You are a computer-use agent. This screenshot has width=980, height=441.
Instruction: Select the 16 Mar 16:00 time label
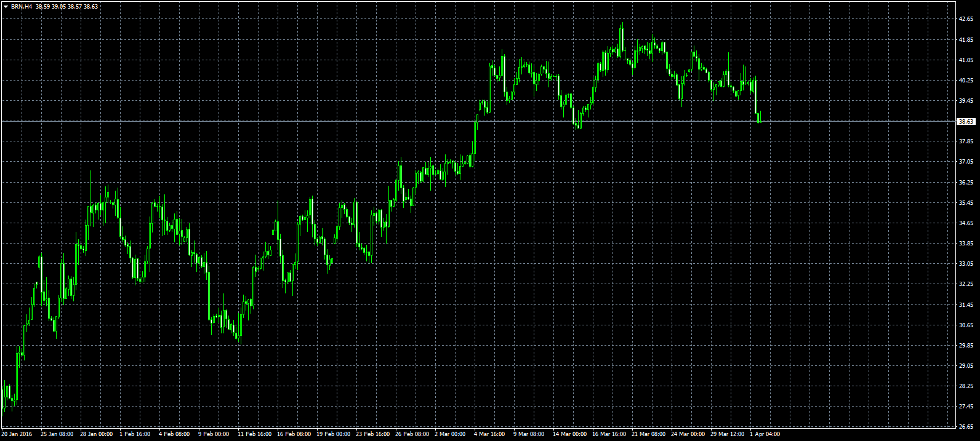(x=609, y=434)
